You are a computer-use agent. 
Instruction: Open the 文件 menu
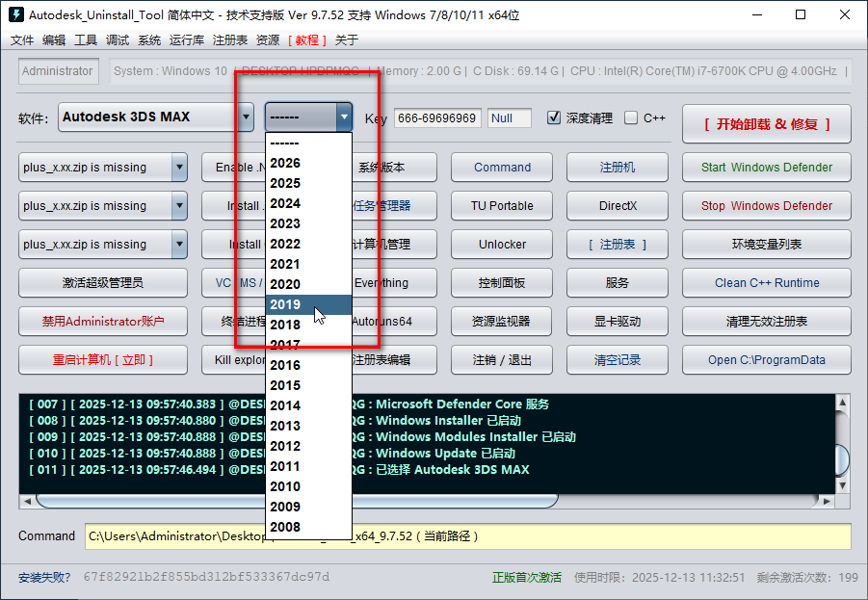(21, 39)
